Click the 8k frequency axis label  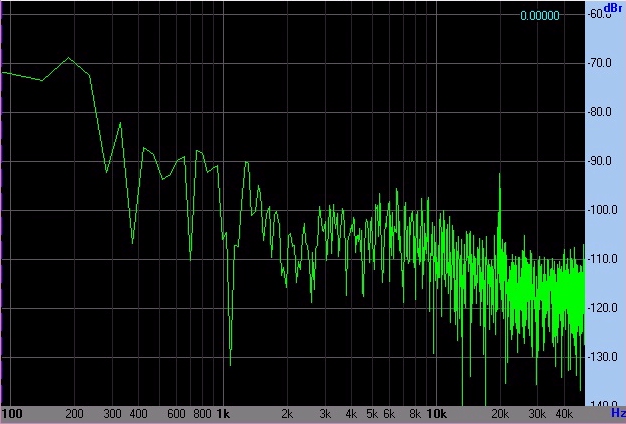(415, 414)
